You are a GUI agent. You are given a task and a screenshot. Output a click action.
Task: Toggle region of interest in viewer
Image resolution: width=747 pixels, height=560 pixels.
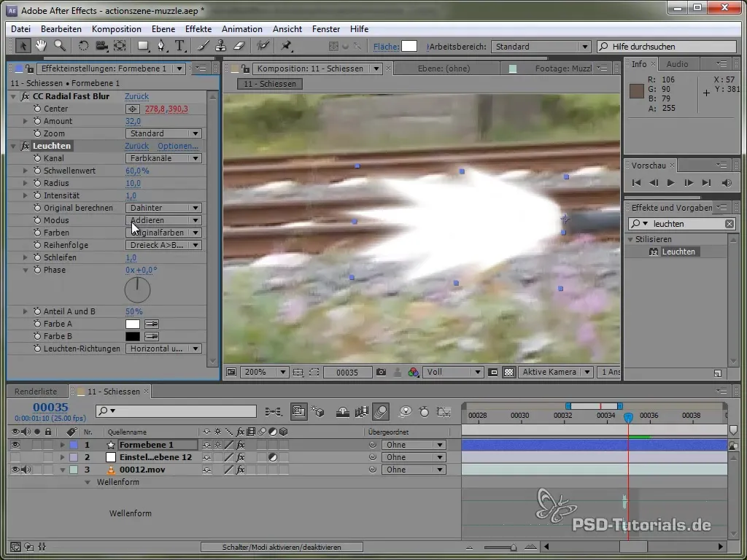(314, 373)
